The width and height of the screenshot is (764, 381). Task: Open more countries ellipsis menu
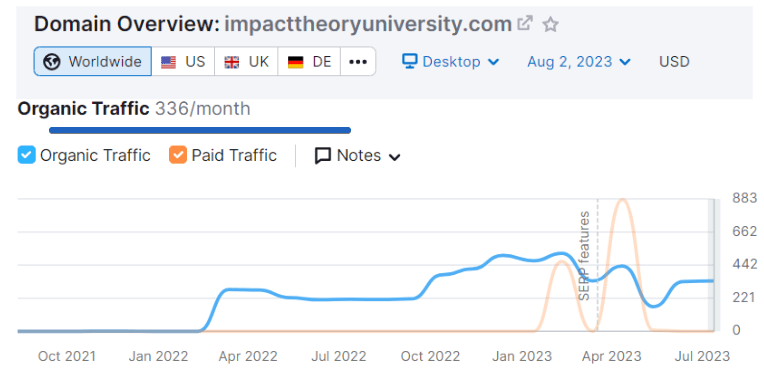click(358, 61)
